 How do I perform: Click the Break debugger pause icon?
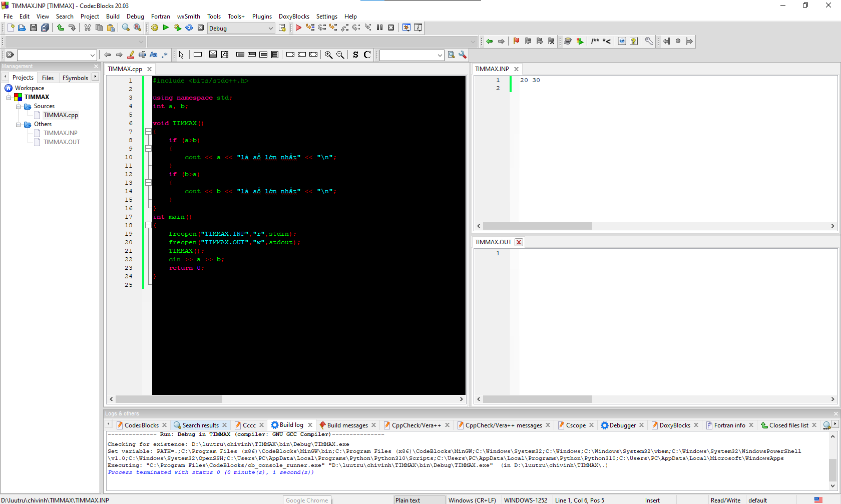tap(379, 28)
